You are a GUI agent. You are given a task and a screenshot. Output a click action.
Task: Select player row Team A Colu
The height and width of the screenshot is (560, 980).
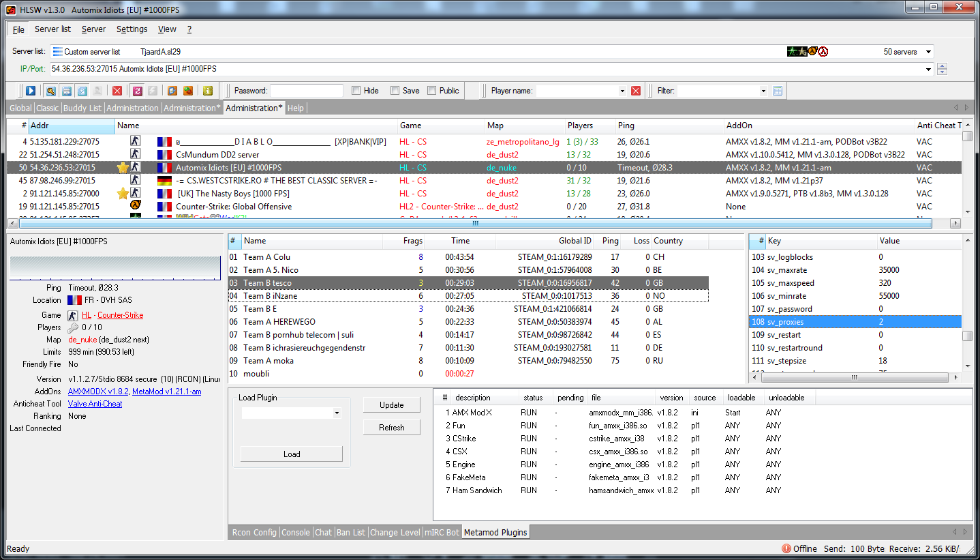(x=468, y=257)
